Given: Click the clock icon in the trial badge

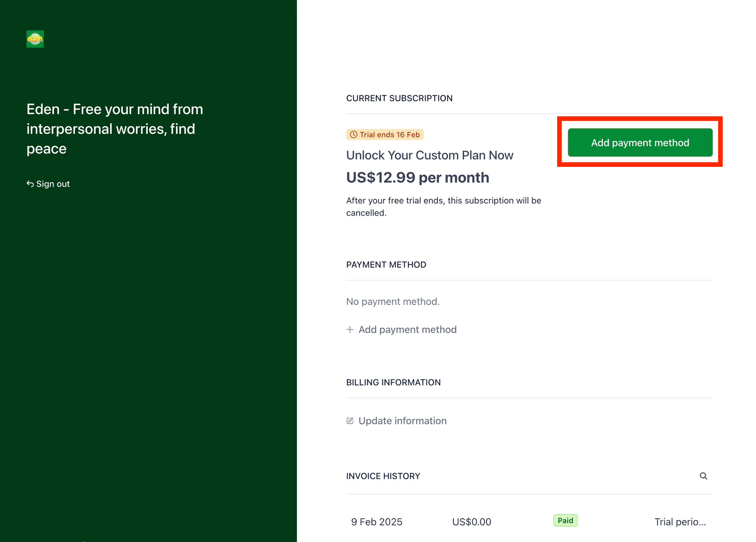Looking at the screenshot, I should click(353, 134).
